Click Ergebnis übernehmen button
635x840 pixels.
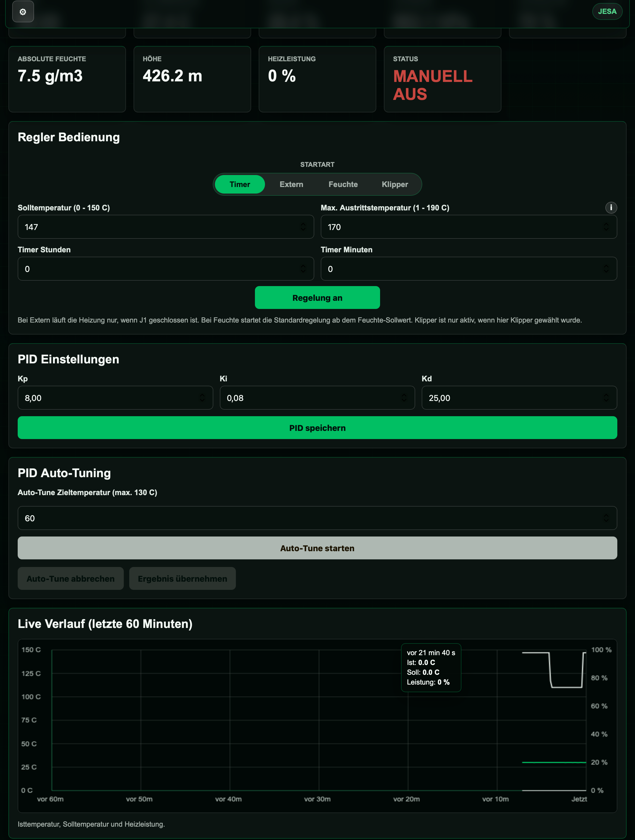tap(182, 578)
